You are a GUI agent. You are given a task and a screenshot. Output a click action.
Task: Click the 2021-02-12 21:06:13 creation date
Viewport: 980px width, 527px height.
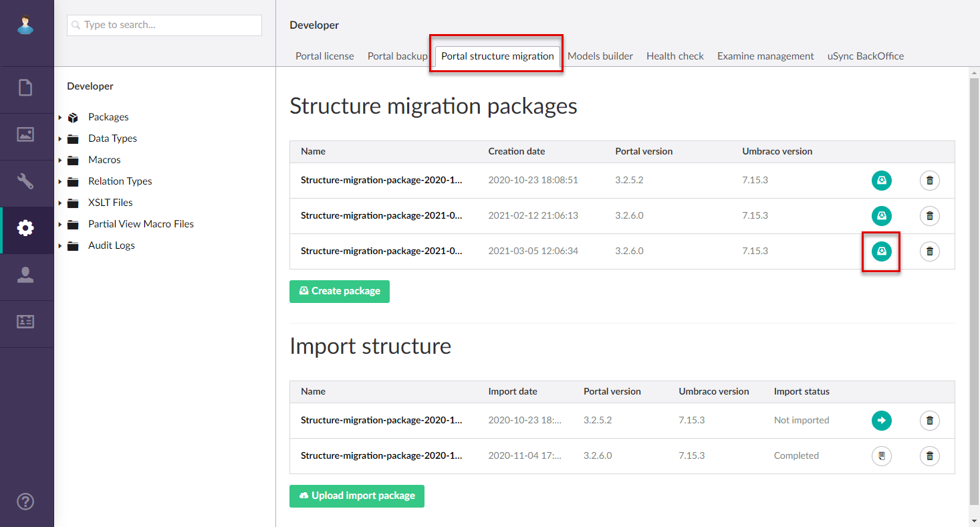(533, 216)
